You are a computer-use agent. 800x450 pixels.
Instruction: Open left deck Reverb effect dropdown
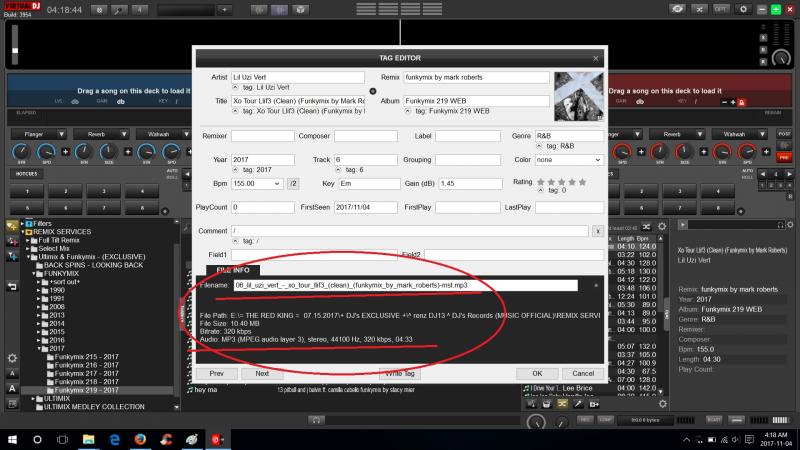(124, 134)
